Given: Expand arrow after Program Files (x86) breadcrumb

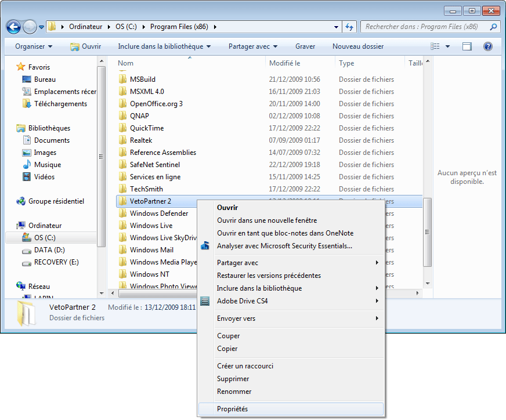Looking at the screenshot, I should [215, 27].
